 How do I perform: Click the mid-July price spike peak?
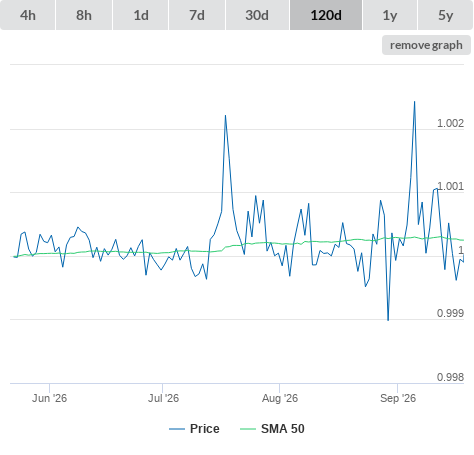tap(225, 115)
